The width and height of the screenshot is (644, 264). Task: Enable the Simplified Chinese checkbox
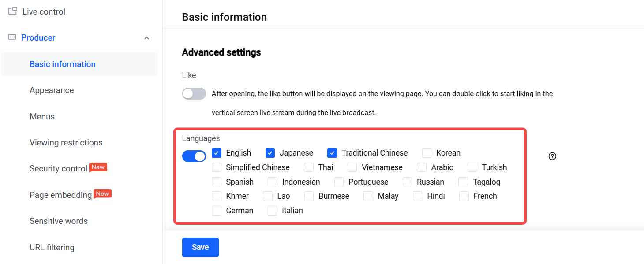click(217, 167)
